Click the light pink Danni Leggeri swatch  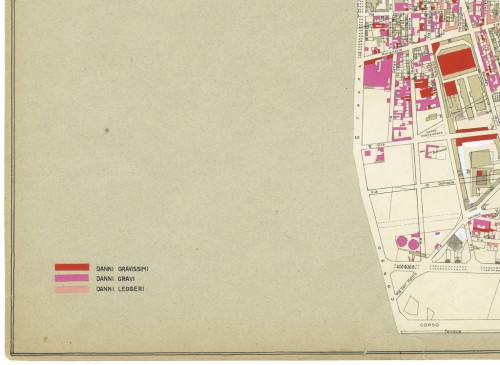coord(72,289)
